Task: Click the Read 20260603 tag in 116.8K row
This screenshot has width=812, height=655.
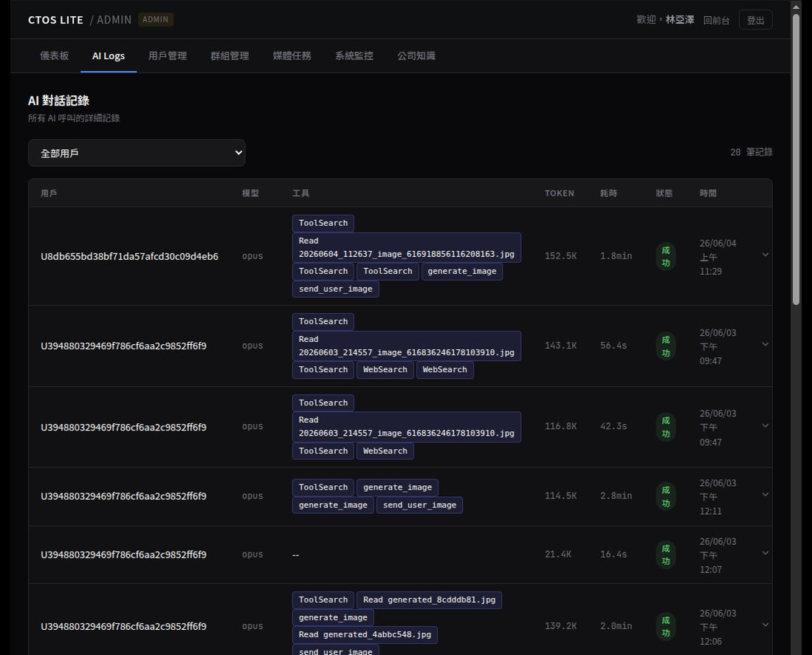Action: click(407, 427)
